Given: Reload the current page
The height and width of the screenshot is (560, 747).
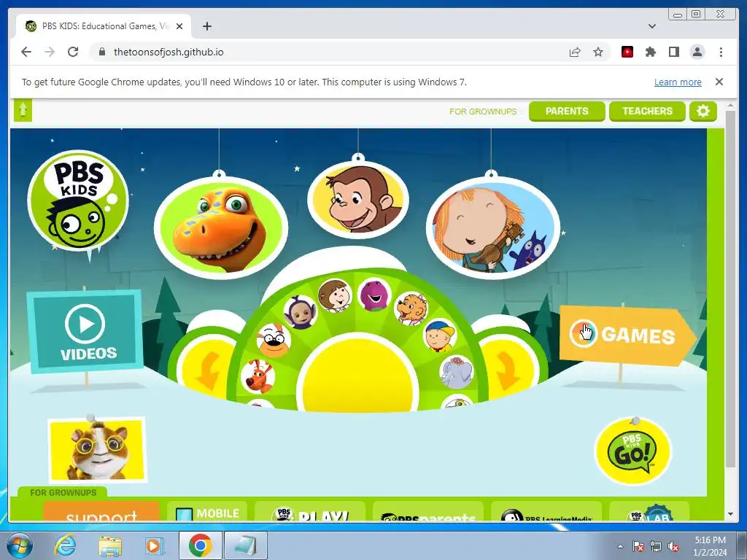Looking at the screenshot, I should click(x=73, y=52).
